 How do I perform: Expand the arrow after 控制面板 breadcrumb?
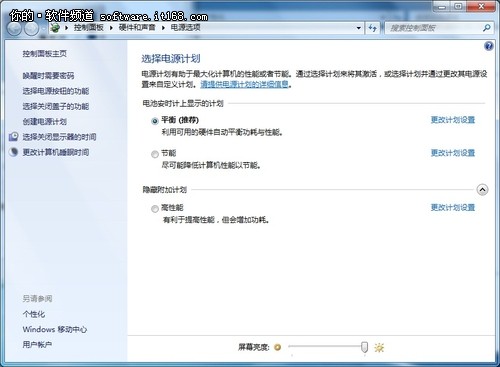click(111, 28)
